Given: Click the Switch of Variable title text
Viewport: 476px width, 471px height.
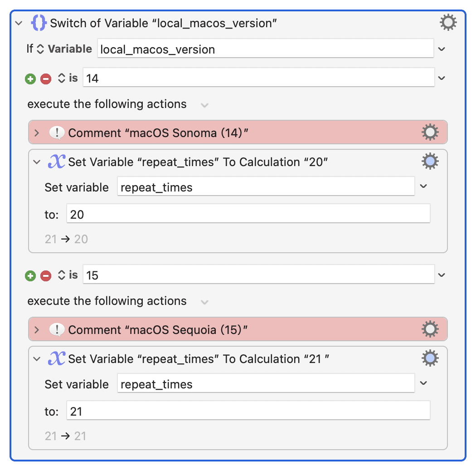Looking at the screenshot, I should click(x=163, y=24).
